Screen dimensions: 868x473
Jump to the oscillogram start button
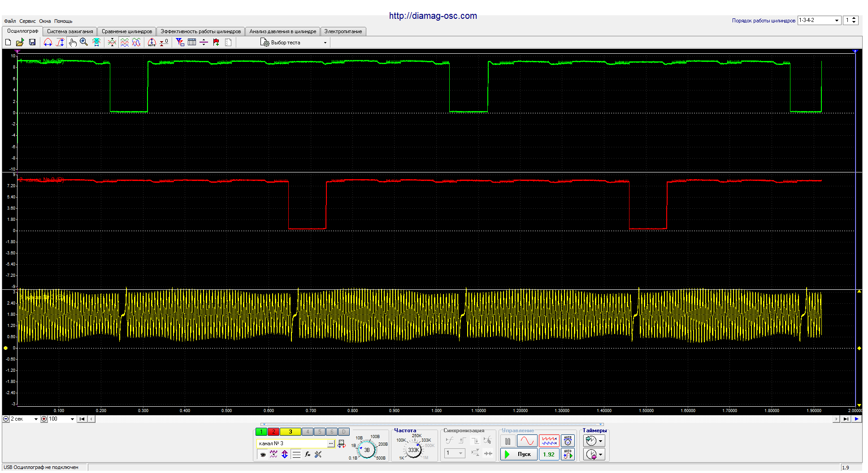click(82, 419)
